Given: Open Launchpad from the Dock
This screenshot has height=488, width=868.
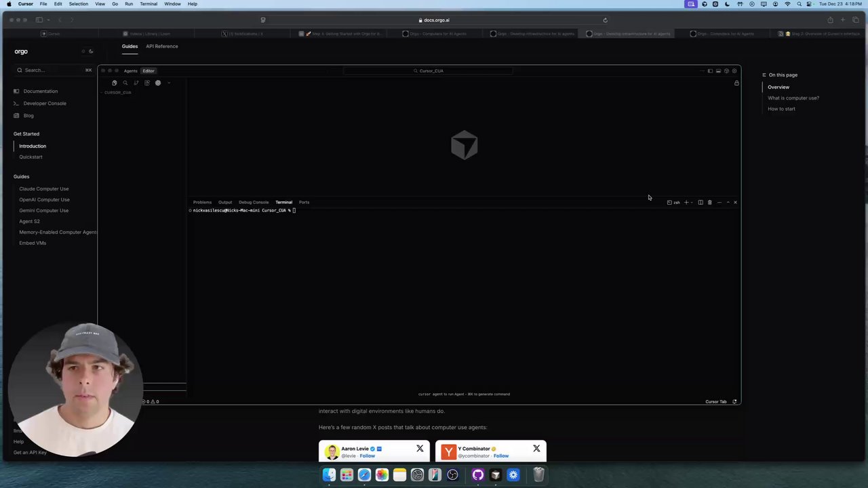Looking at the screenshot, I should pos(347,475).
